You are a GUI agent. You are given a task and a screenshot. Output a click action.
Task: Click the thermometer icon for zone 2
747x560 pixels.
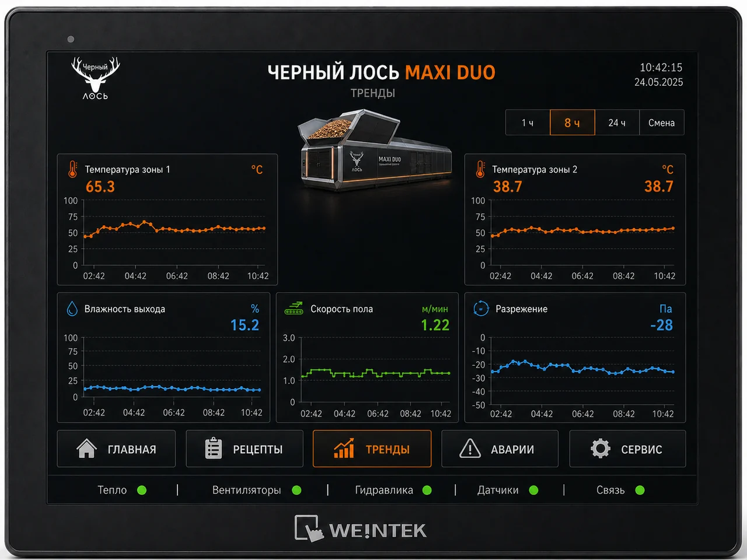(x=480, y=170)
